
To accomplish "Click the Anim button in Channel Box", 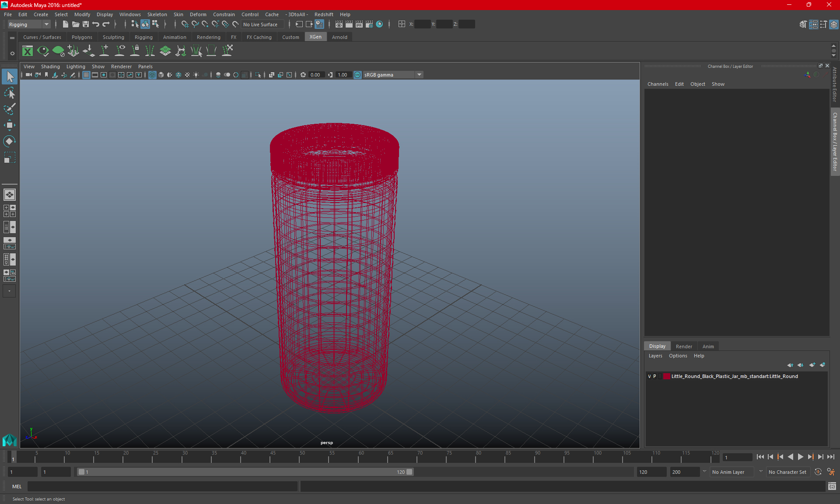I will point(708,346).
